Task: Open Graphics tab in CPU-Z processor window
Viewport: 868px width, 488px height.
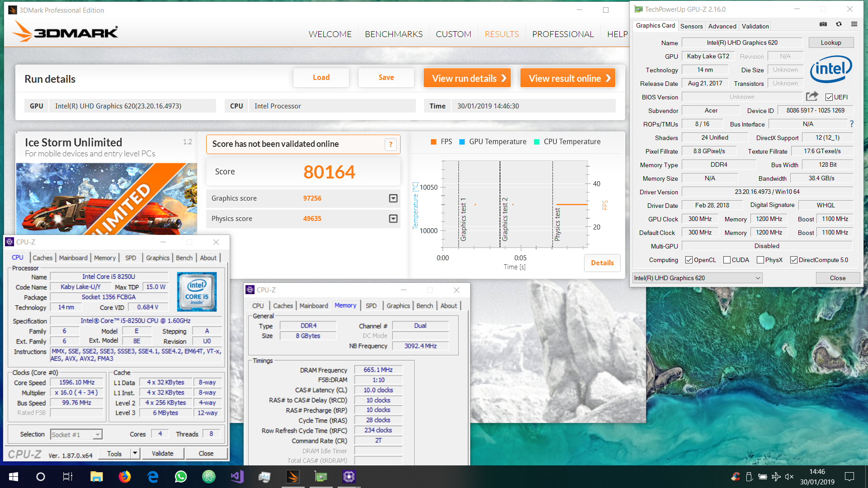Action: click(157, 258)
